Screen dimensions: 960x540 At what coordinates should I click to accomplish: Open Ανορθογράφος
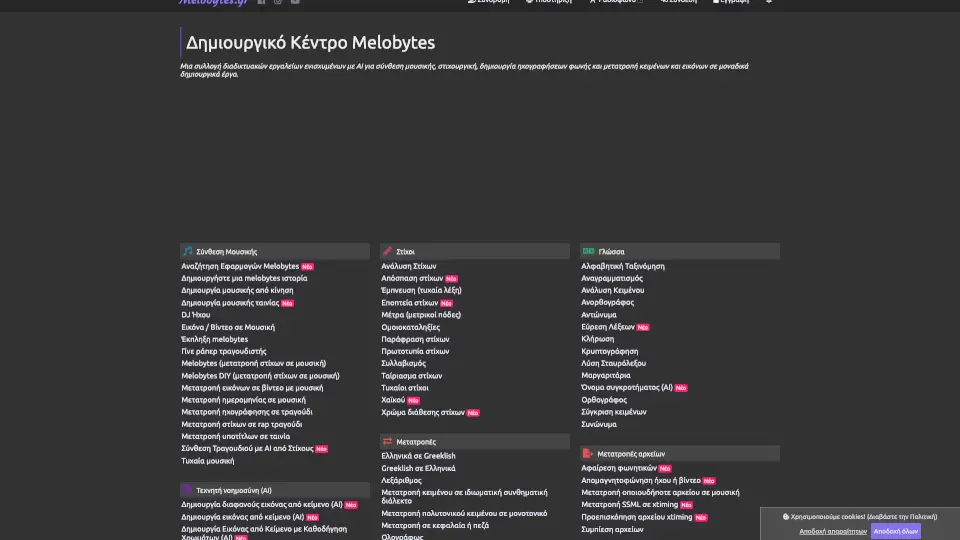point(607,302)
